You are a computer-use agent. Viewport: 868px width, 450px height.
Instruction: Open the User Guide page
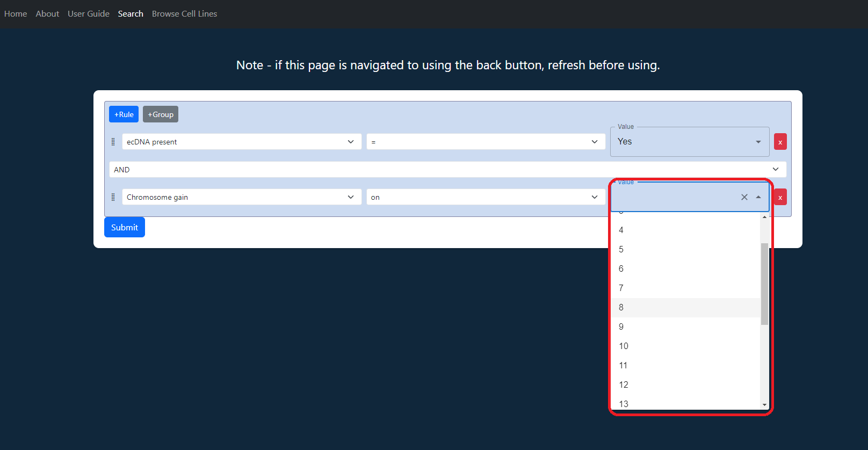[x=89, y=14]
